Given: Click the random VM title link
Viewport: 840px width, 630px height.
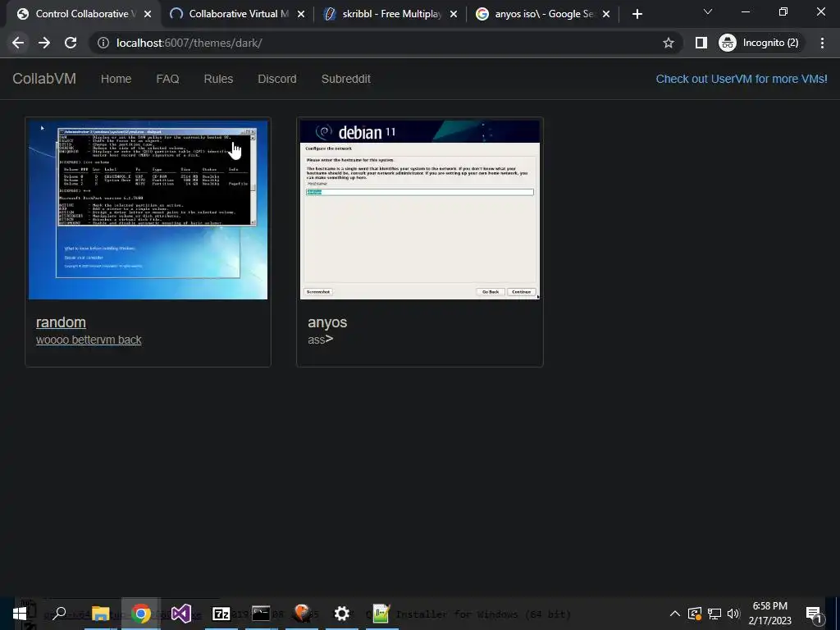Looking at the screenshot, I should 61,322.
